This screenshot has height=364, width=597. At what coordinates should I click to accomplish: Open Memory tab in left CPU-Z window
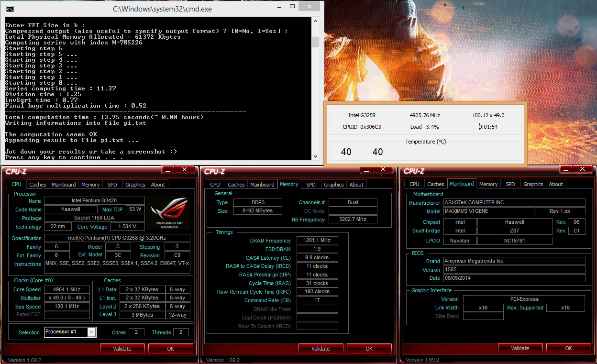point(90,185)
